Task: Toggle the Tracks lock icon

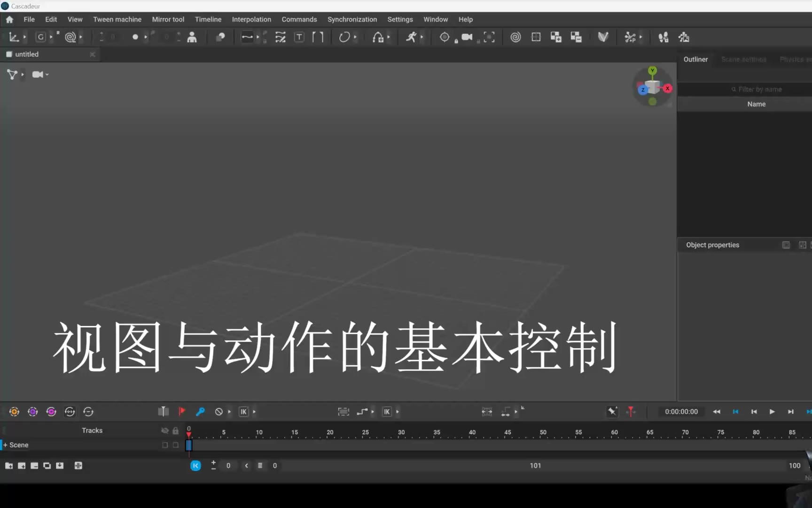Action: point(175,430)
